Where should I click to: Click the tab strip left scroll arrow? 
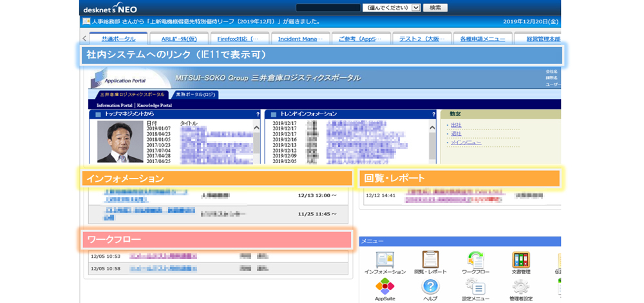(84, 39)
